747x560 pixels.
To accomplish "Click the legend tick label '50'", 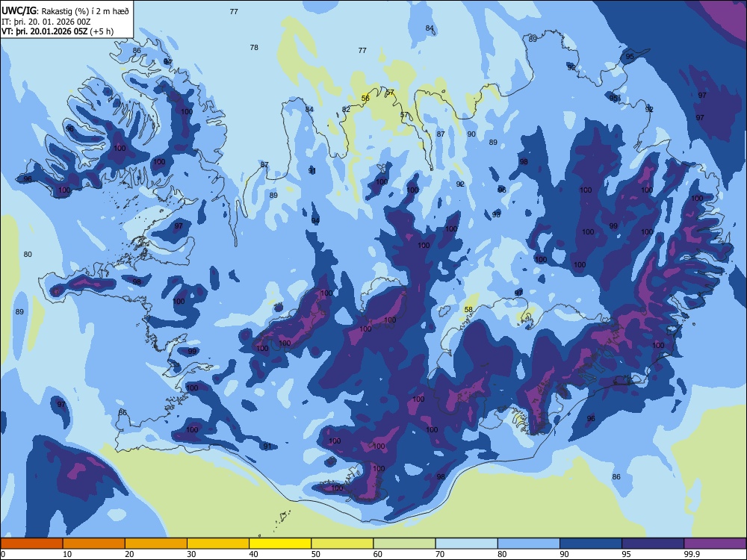I will pyautogui.click(x=316, y=554).
